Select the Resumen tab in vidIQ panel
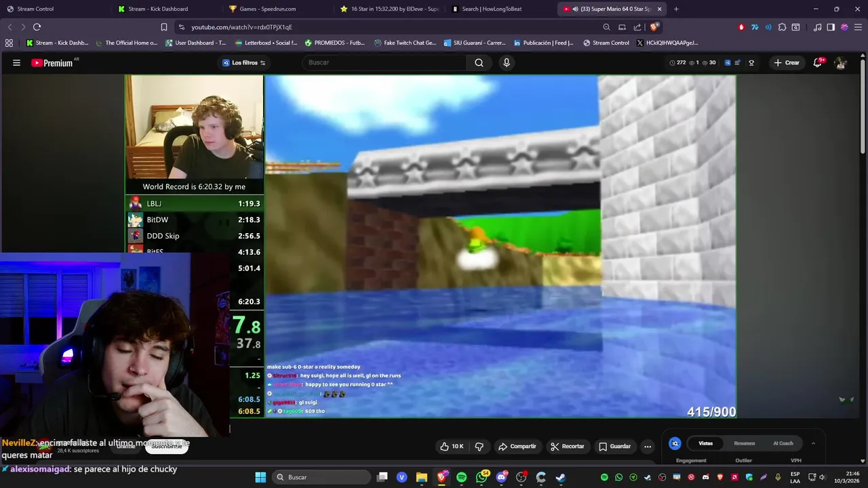The height and width of the screenshot is (488, 868). [x=744, y=443]
